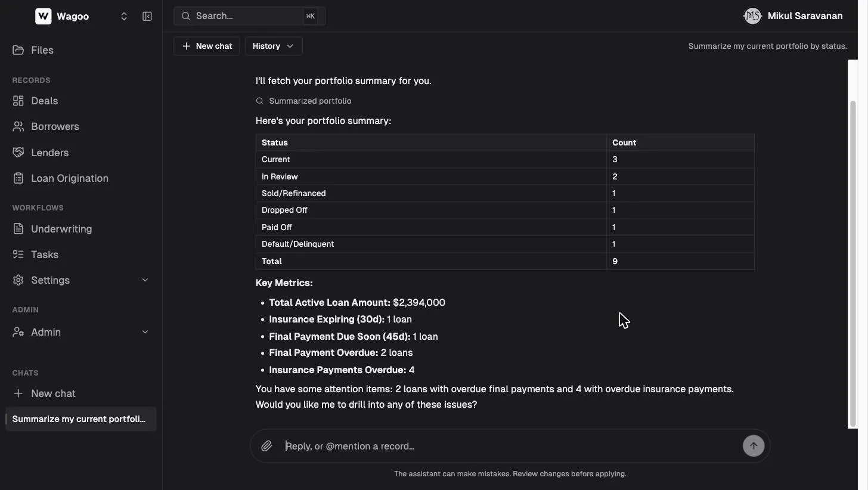This screenshot has width=868, height=490.
Task: Click the Underwriting document icon
Action: [18, 229]
